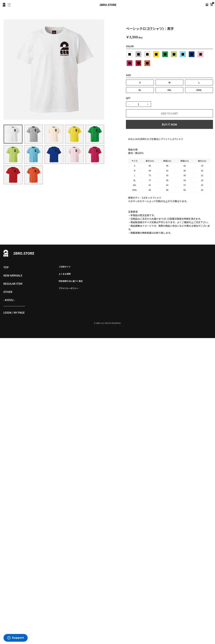
Task: Select the white color swatch
Action: pyautogui.click(x=129, y=54)
